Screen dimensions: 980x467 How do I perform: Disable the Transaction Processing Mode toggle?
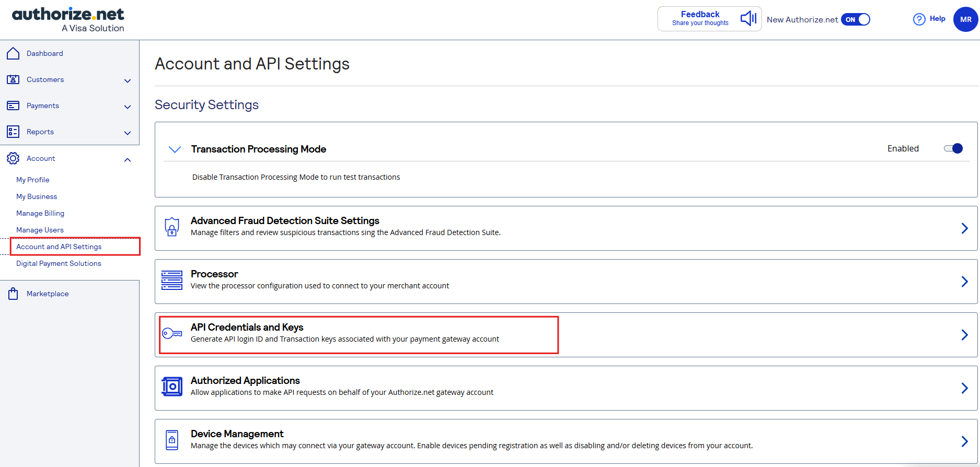pyautogui.click(x=953, y=148)
